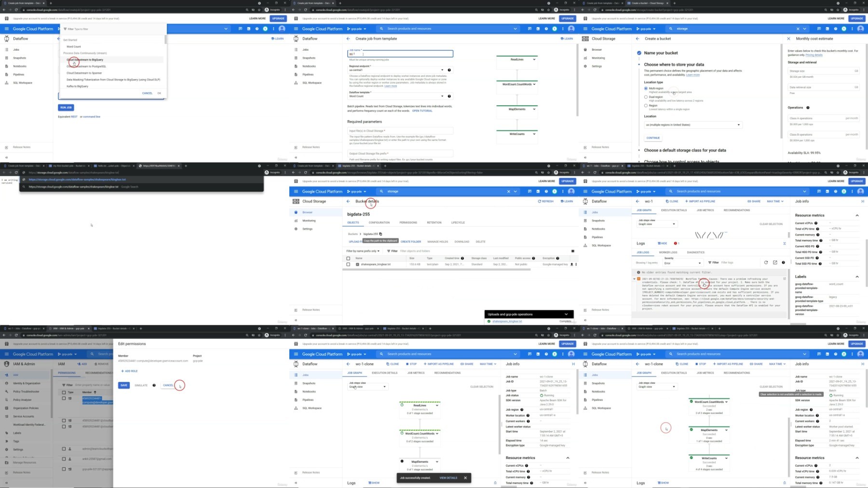Refresh the job logs list in wc-1
The height and width of the screenshot is (488, 868).
[x=766, y=263]
